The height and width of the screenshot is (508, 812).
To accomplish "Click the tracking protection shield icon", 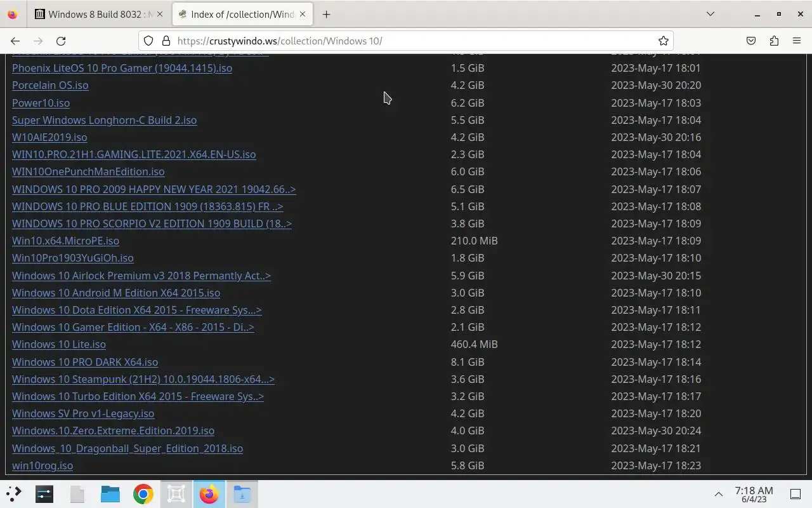I will point(148,41).
